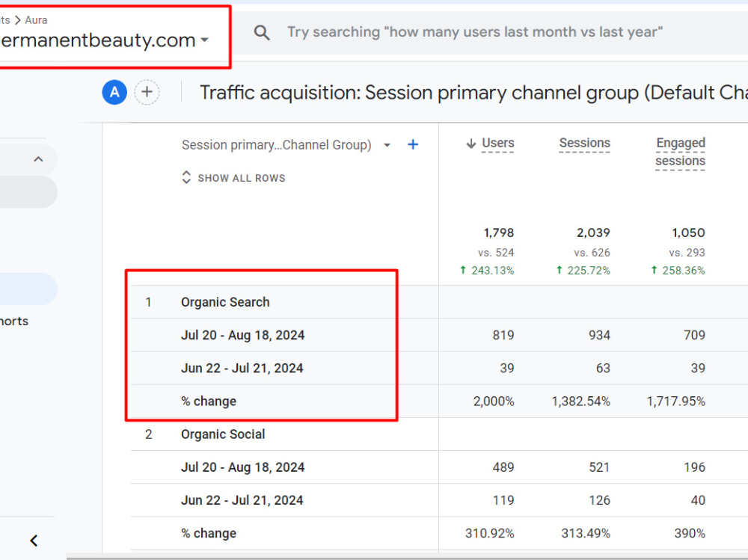Click the highlighted sidebar menu item
Image resolution: width=748 pixels, height=560 pixels.
coord(28,289)
